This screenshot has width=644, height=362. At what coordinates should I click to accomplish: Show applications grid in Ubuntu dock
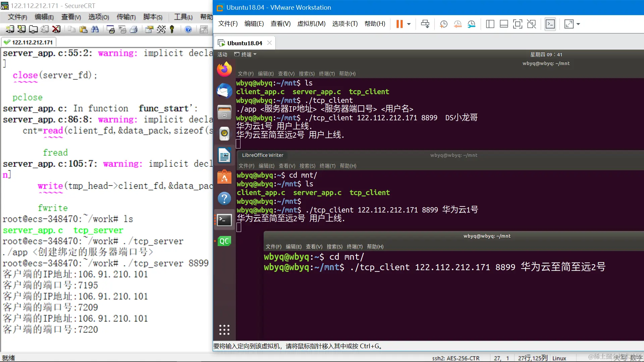(x=224, y=330)
